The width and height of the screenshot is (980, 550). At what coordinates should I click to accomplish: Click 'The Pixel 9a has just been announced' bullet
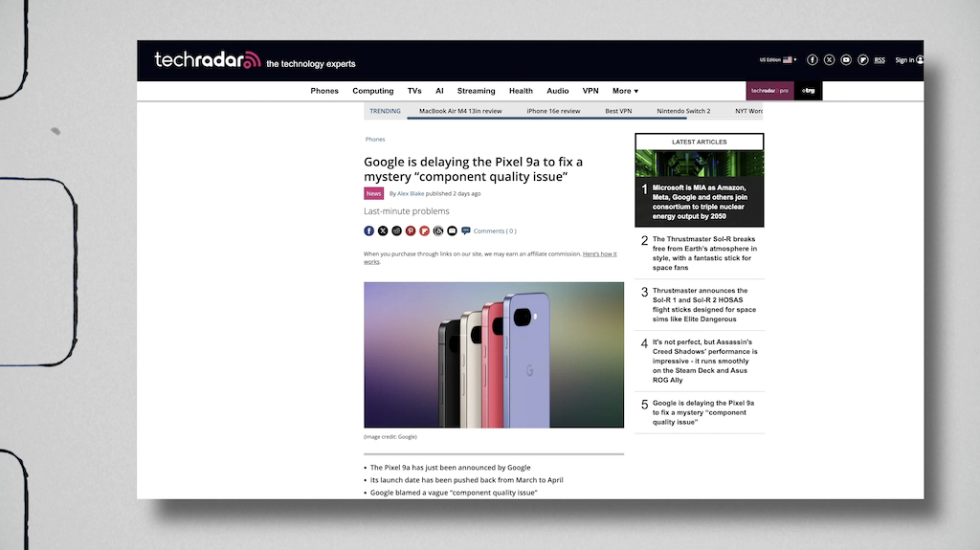click(450, 468)
